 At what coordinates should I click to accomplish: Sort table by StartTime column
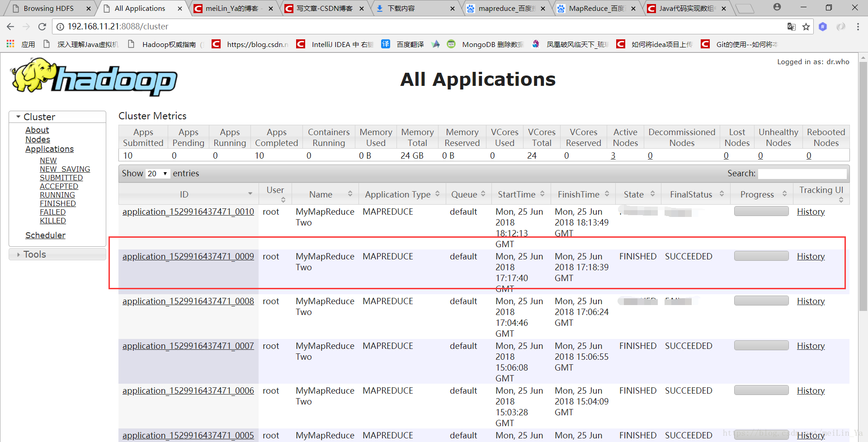click(x=542, y=193)
